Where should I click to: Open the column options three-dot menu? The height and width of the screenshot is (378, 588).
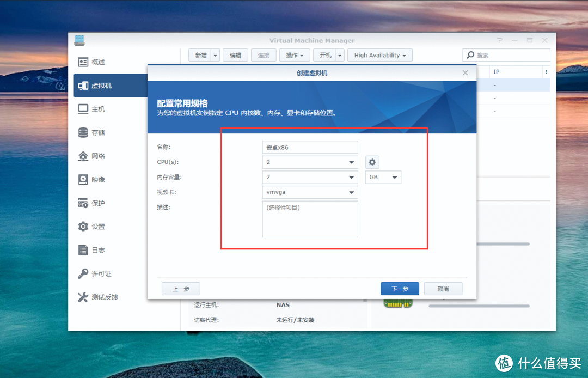pos(547,72)
